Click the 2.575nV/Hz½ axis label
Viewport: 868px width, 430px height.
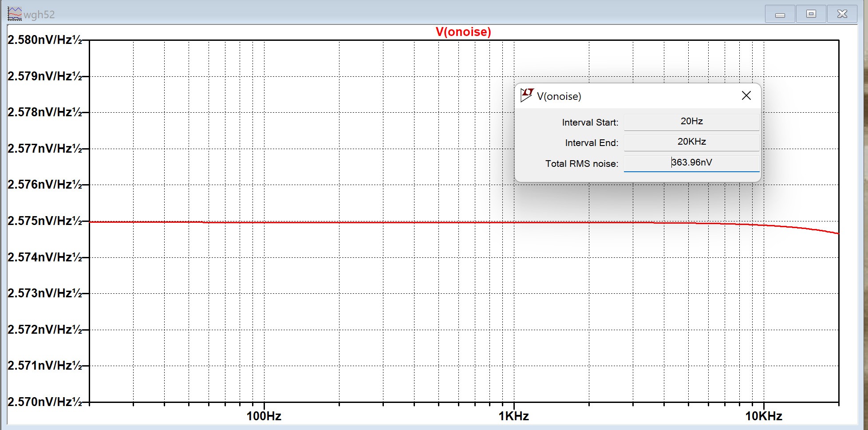[45, 221]
